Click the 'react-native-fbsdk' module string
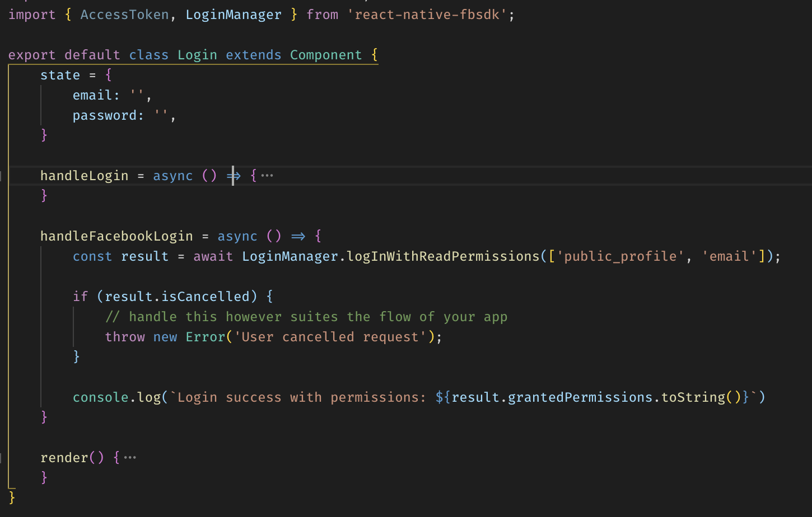 coord(426,14)
